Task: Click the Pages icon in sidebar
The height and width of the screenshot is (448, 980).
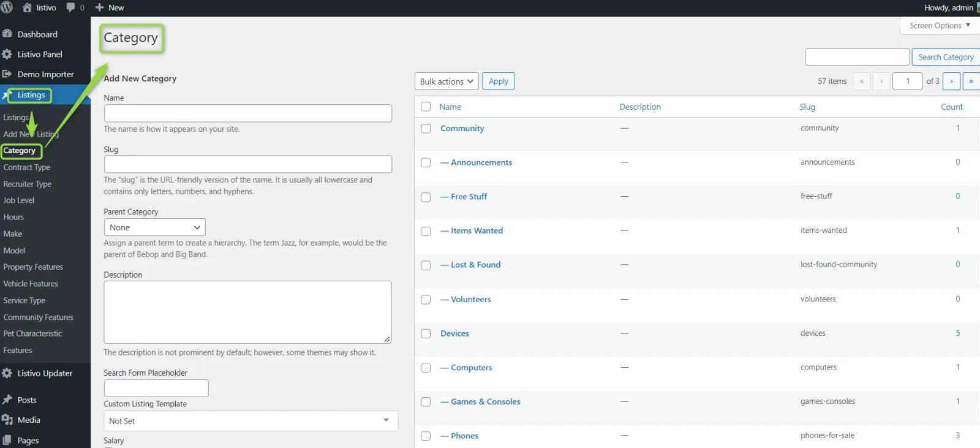Action: 7,440
